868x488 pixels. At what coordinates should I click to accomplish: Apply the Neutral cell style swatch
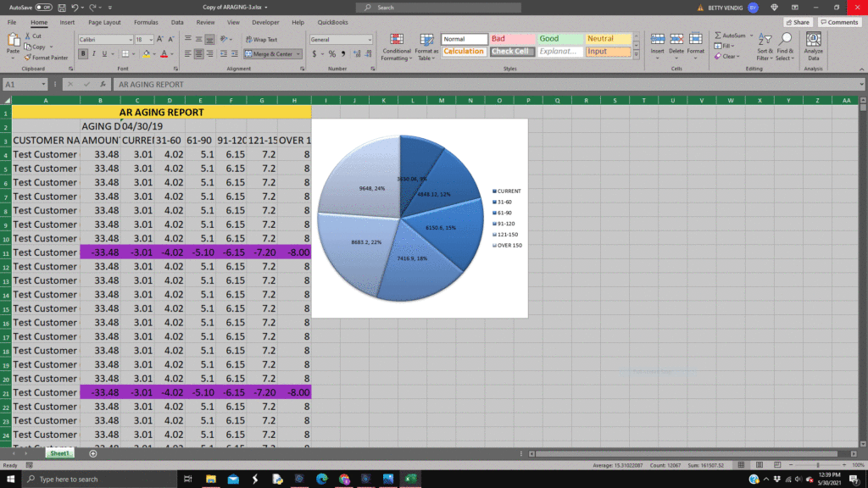point(608,39)
